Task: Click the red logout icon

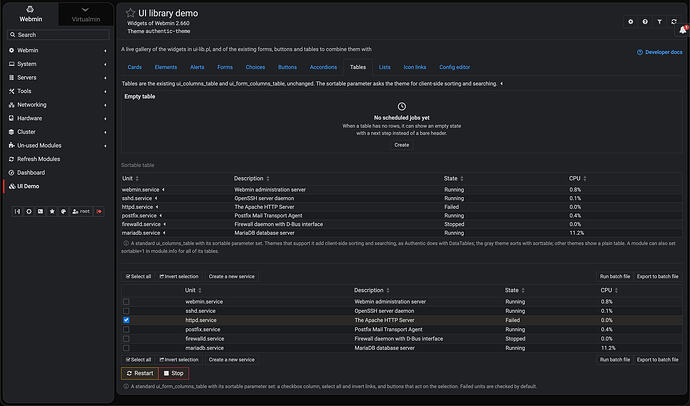Action: pyautogui.click(x=99, y=212)
